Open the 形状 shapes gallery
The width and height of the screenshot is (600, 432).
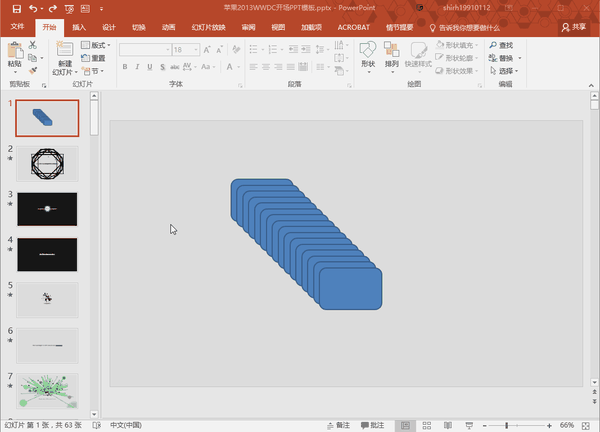point(368,57)
